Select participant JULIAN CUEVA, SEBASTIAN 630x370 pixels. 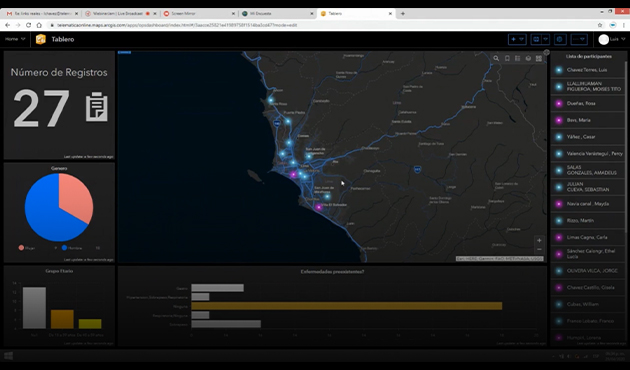588,187
